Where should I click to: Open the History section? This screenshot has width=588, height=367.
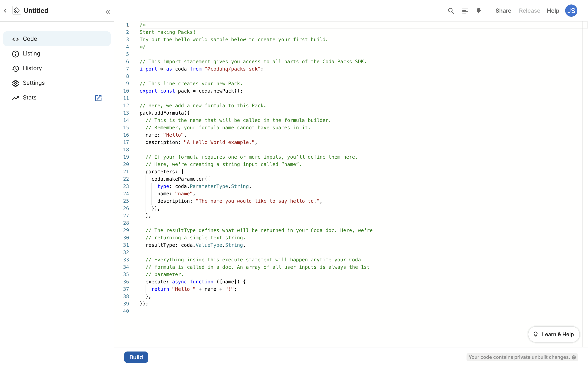[x=32, y=69]
